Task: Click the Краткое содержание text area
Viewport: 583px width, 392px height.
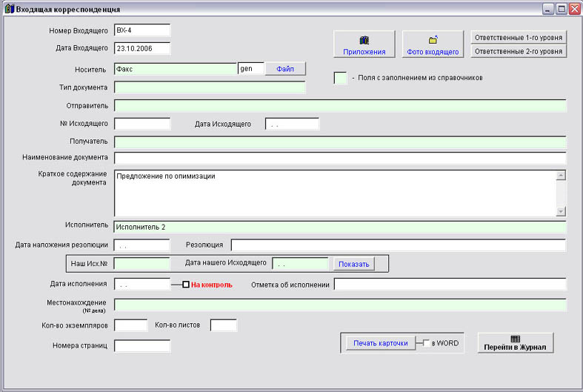Action: tap(335, 193)
